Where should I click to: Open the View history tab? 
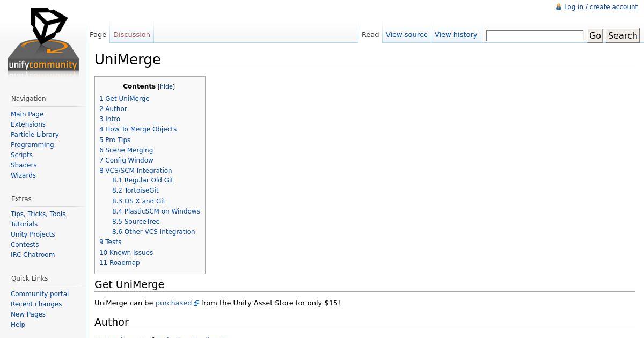tap(456, 34)
